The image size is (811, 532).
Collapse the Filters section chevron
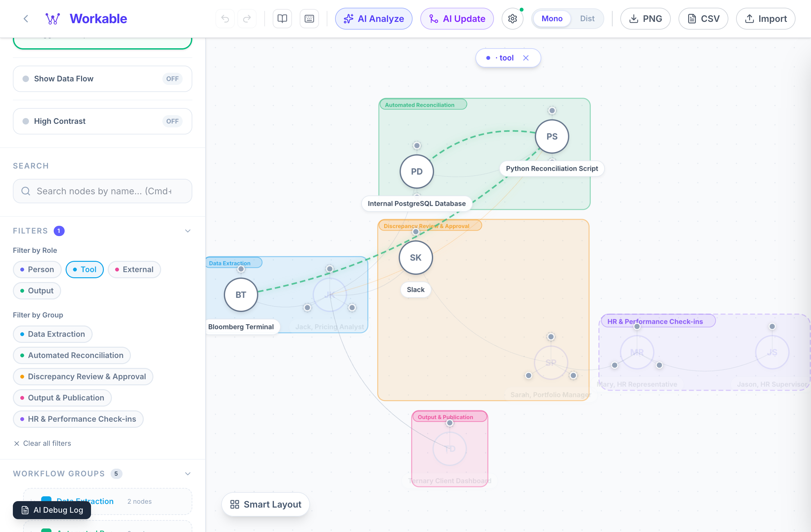(x=188, y=231)
